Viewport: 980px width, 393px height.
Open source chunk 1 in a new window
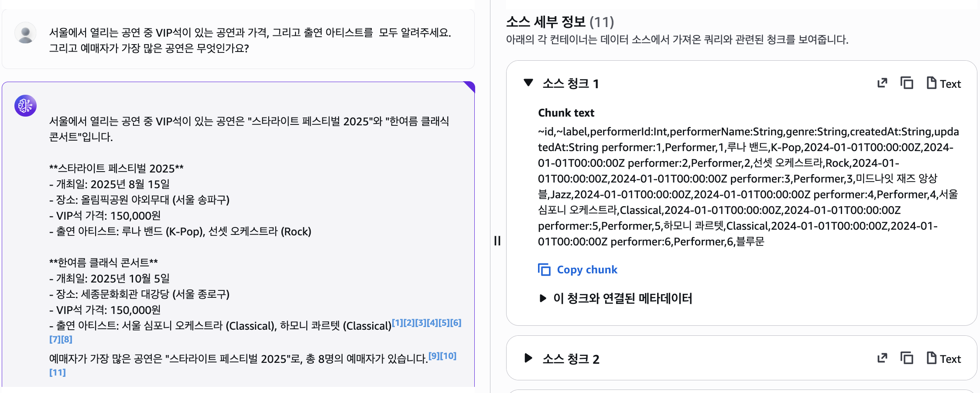pos(882,83)
